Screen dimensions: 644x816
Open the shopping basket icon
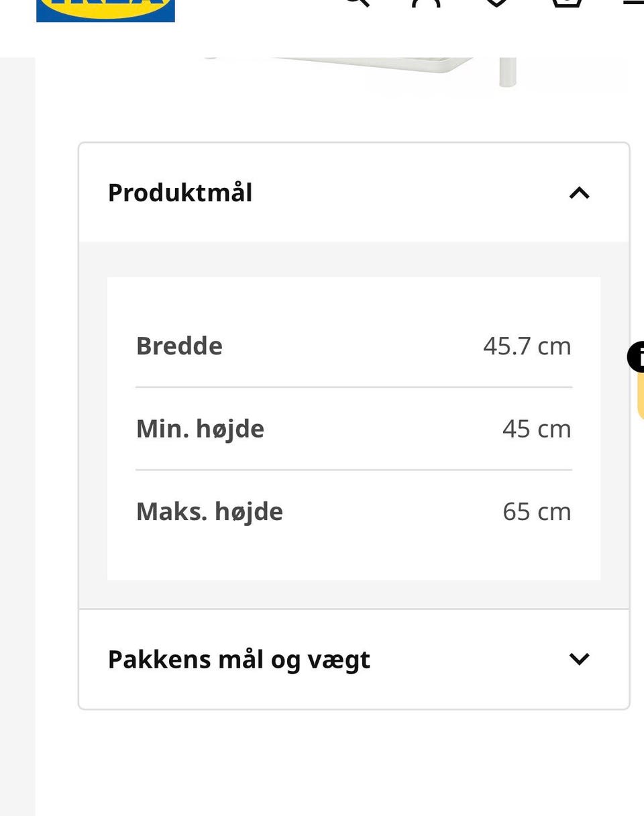[567, 3]
